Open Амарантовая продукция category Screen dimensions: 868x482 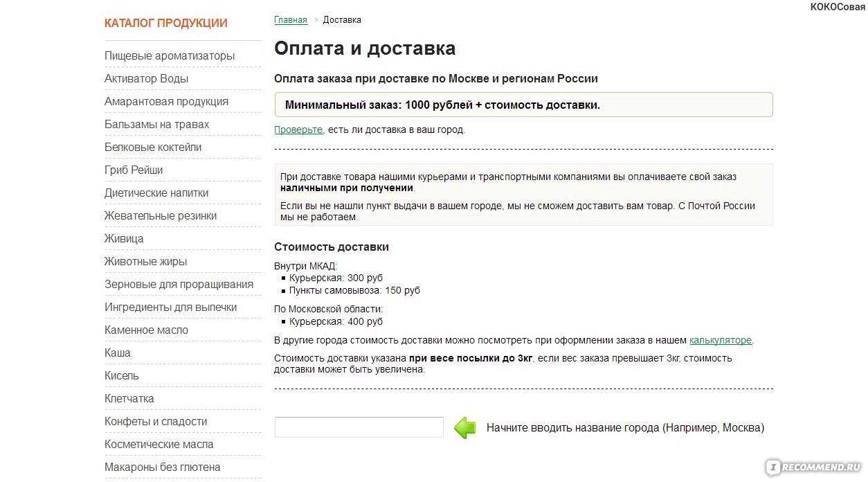click(166, 102)
